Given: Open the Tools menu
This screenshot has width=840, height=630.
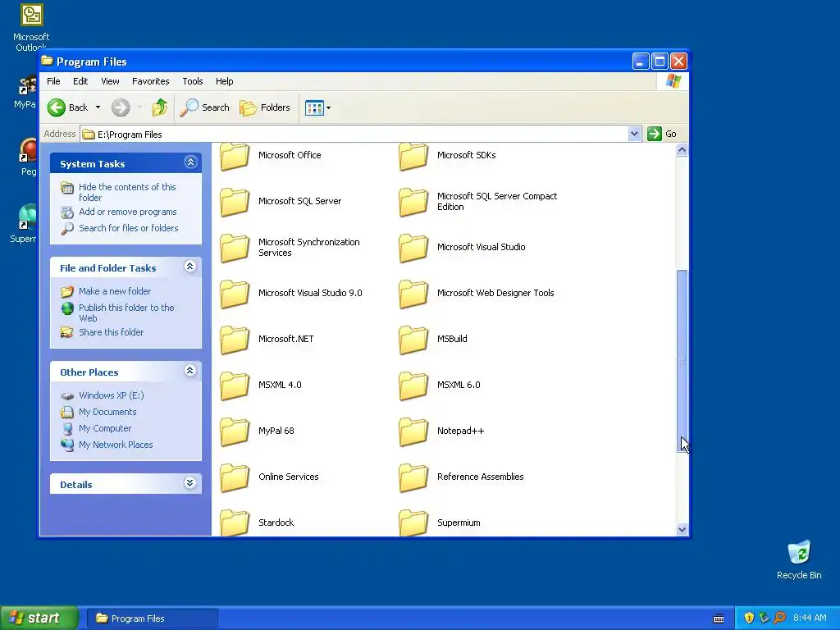Looking at the screenshot, I should point(192,81).
